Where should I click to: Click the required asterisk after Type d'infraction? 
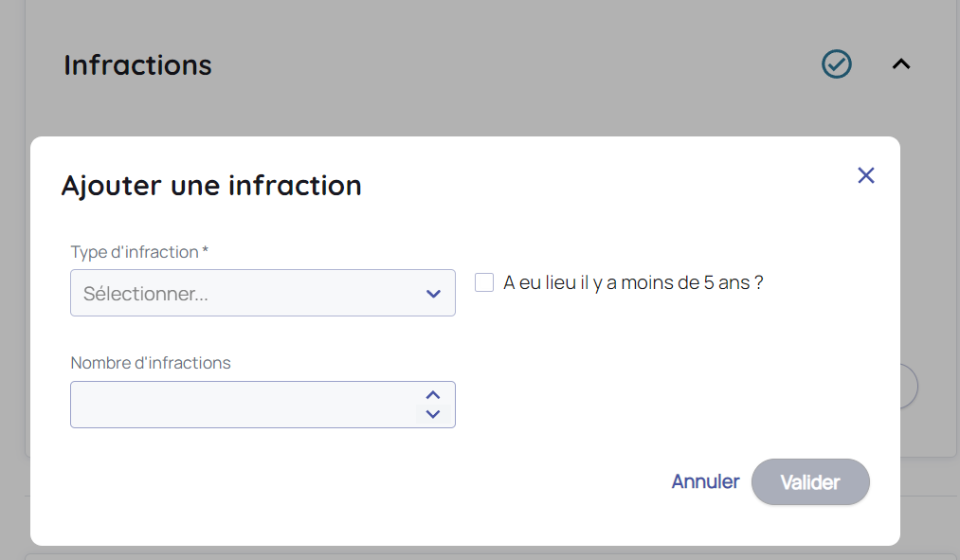coord(206,251)
